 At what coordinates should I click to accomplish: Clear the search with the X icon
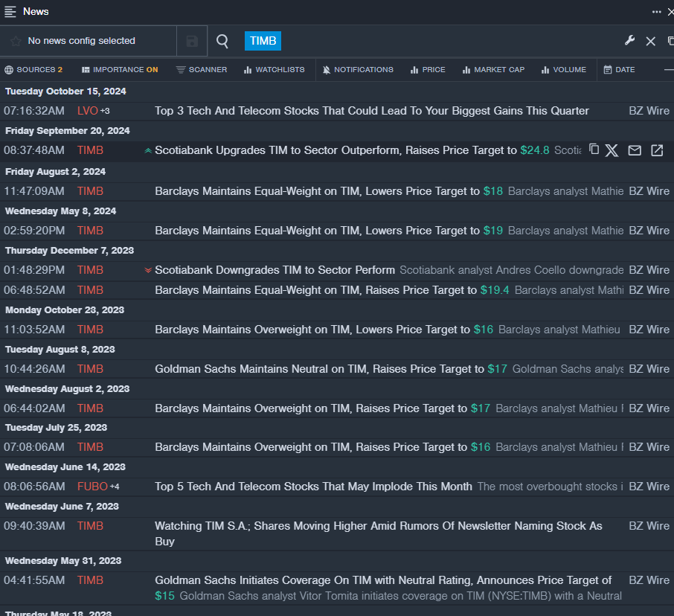[650, 41]
